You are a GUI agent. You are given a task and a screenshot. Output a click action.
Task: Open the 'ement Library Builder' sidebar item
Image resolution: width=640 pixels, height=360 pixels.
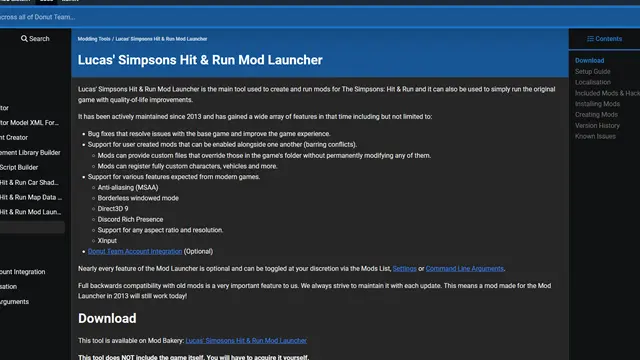(30, 152)
